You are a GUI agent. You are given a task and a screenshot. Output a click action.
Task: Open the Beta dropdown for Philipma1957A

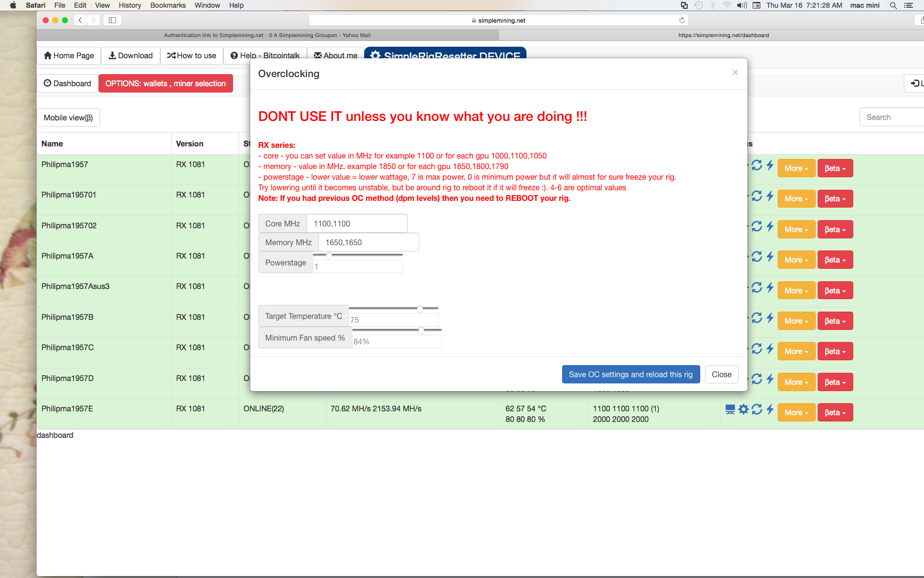coord(835,260)
